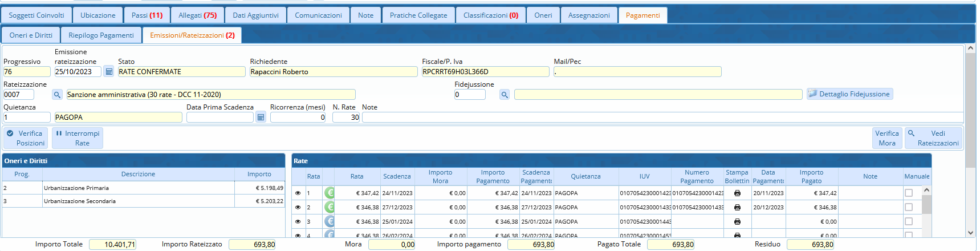Click blue euro icon on installment 3
Viewport: 980px width, 251px height.
tap(330, 221)
